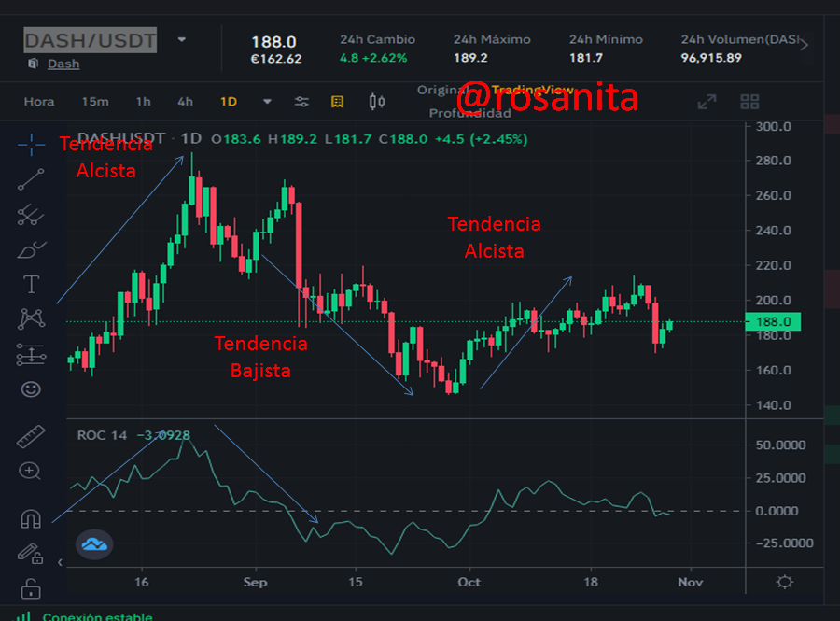The height and width of the screenshot is (621, 840).
Task: Select the 15m timeframe
Action: 95,101
